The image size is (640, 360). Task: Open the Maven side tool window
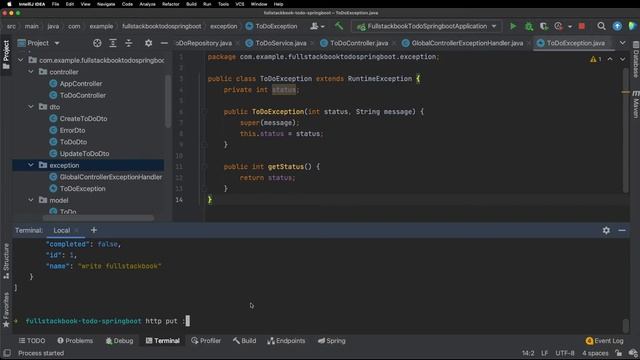(x=636, y=104)
